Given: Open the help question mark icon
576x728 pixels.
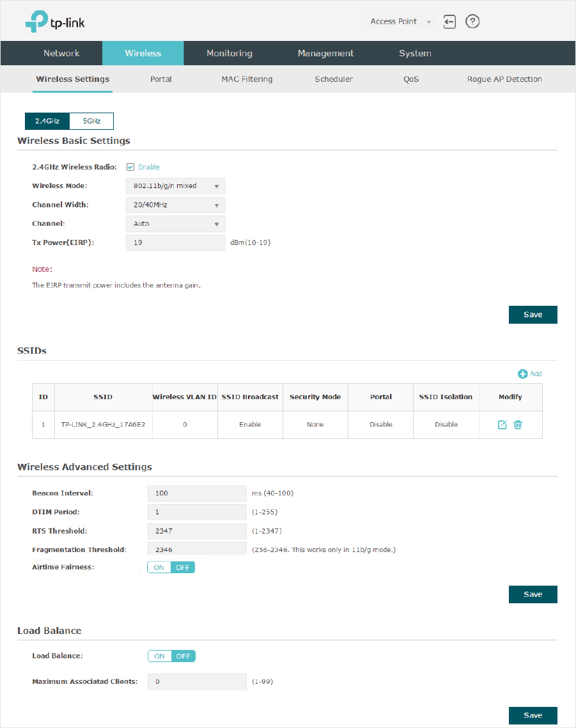Looking at the screenshot, I should 472,21.
